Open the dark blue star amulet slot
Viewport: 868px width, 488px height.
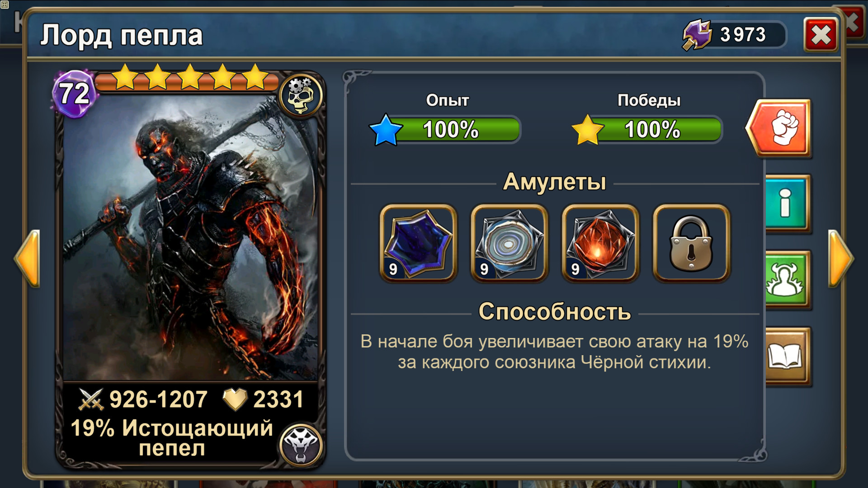[x=419, y=243]
